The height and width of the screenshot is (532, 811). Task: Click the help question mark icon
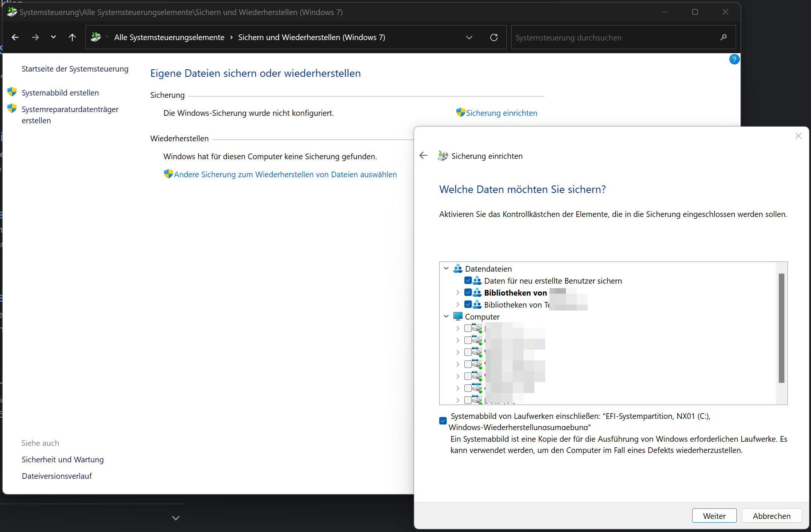tap(734, 60)
